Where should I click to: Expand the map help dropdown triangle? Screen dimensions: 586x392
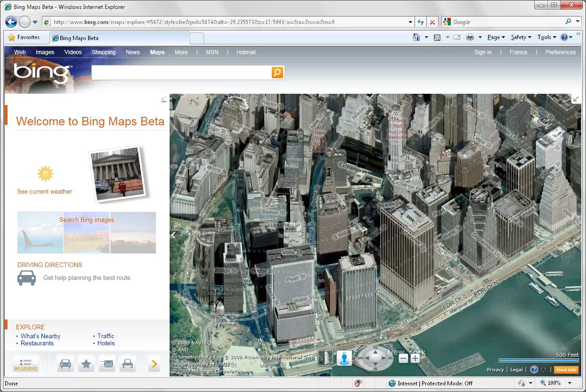(544, 370)
